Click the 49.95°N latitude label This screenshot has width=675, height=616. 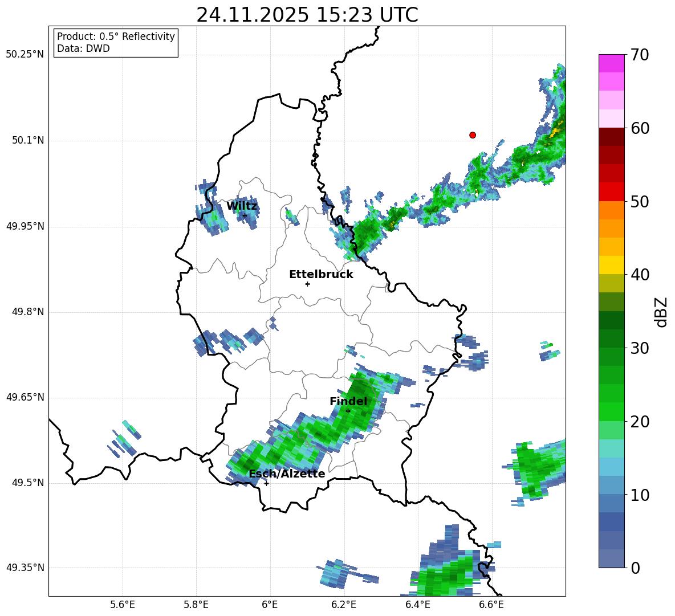pos(25,226)
